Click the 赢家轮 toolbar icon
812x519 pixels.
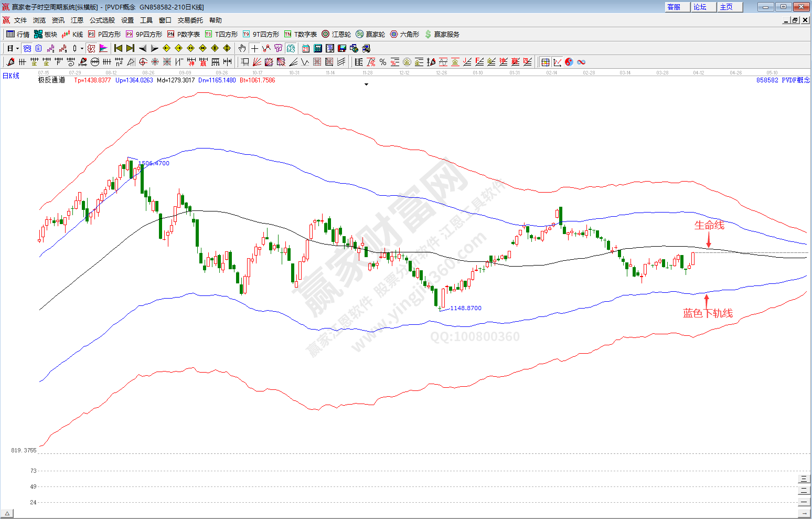370,34
